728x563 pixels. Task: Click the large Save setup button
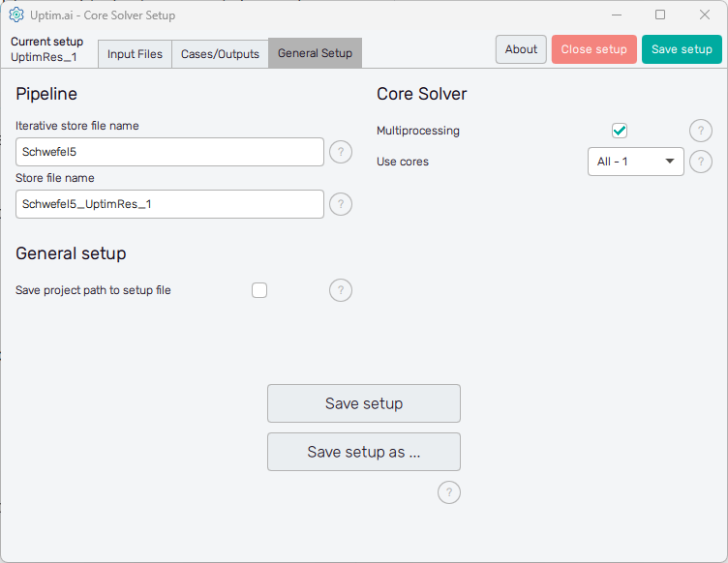(364, 403)
